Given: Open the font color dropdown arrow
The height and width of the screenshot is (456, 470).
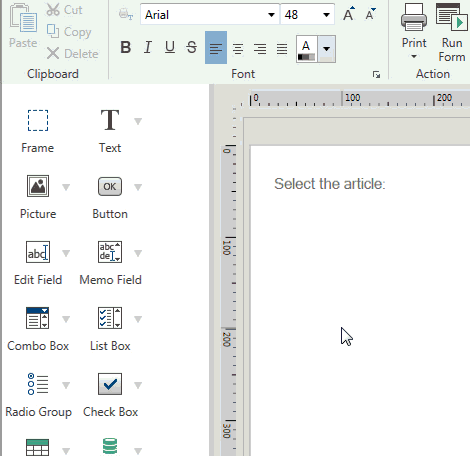Looking at the screenshot, I should click(x=327, y=49).
